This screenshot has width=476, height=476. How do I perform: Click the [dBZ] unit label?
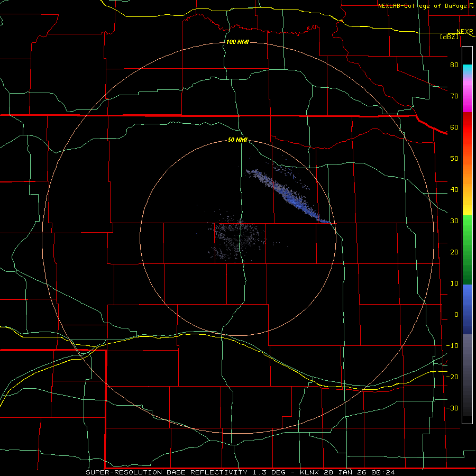pyautogui.click(x=449, y=37)
